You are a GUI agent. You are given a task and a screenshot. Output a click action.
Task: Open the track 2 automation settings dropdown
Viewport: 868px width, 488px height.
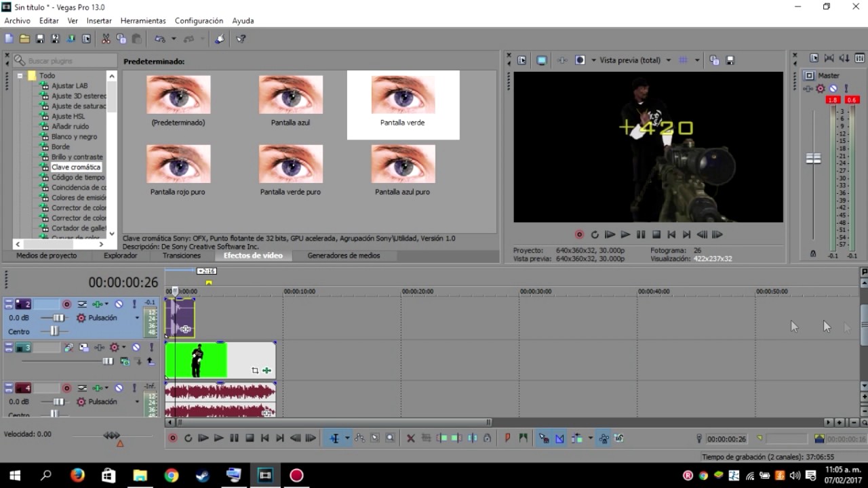pos(106,304)
